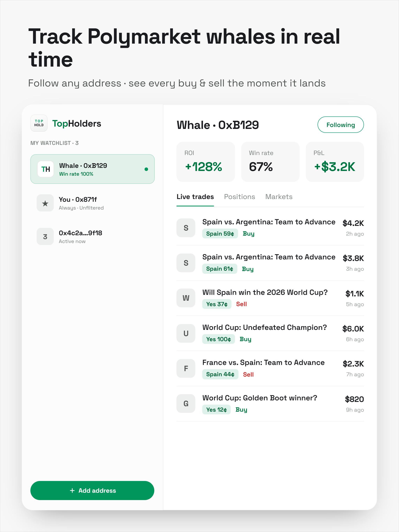The image size is (399, 532).
Task: Click the $2.3K trade amount
Action: click(x=353, y=364)
